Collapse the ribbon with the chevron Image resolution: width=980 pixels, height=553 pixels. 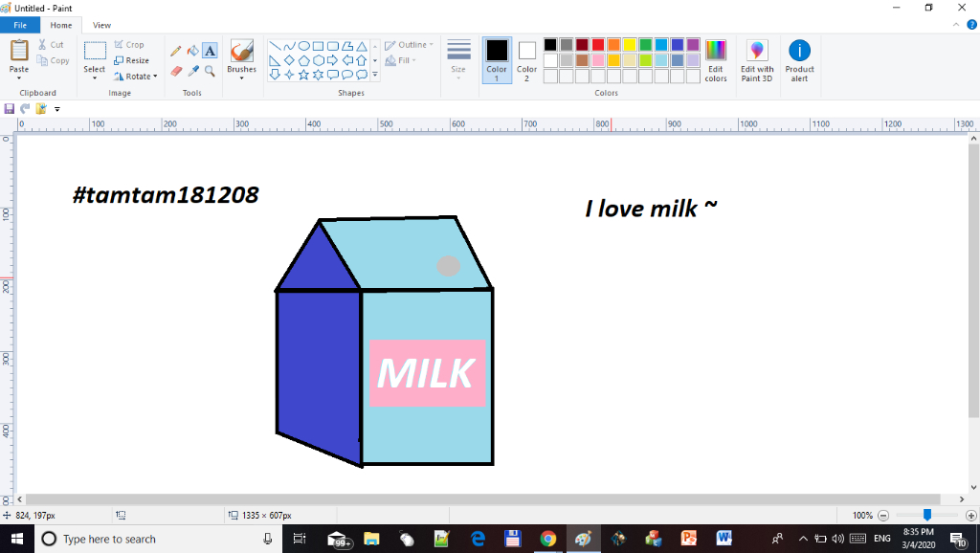[956, 25]
